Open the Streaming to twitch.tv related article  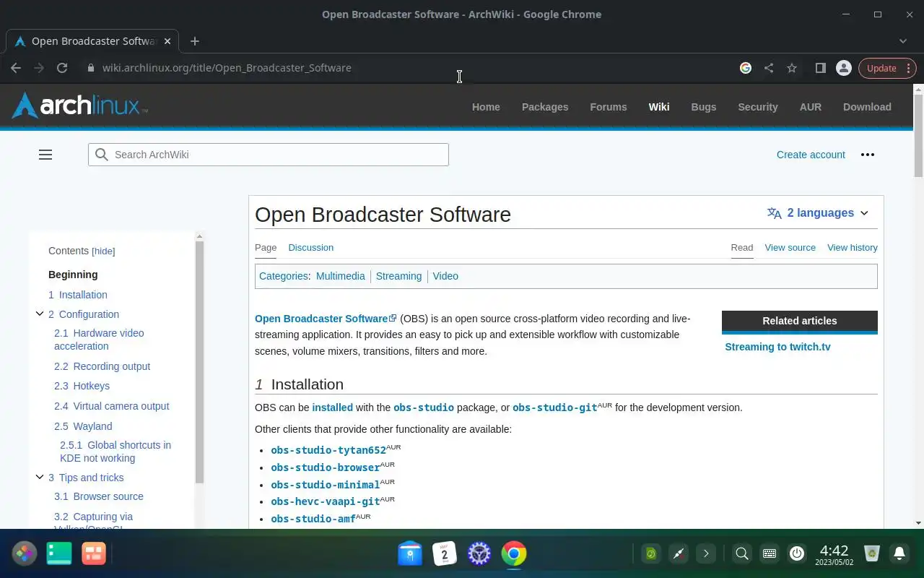(777, 347)
